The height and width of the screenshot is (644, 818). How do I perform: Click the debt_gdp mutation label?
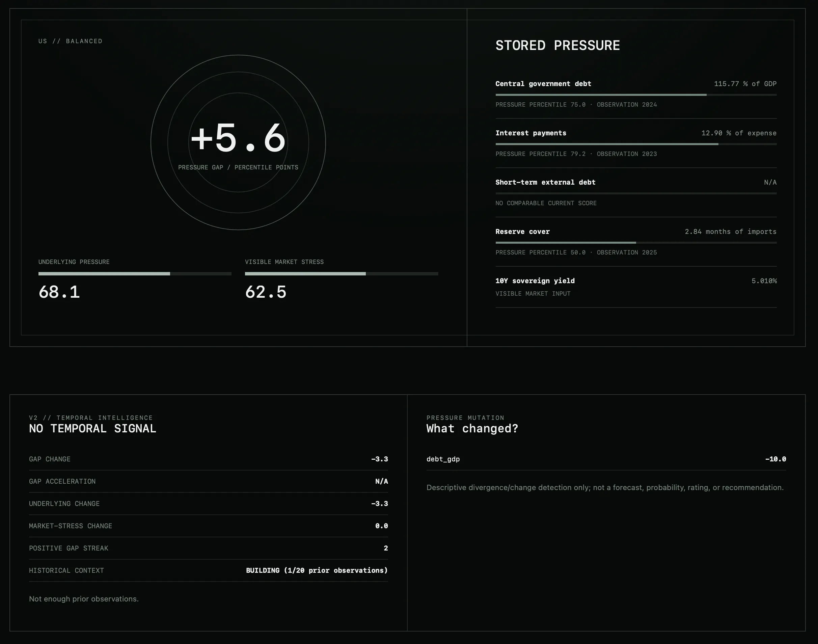pyautogui.click(x=443, y=459)
